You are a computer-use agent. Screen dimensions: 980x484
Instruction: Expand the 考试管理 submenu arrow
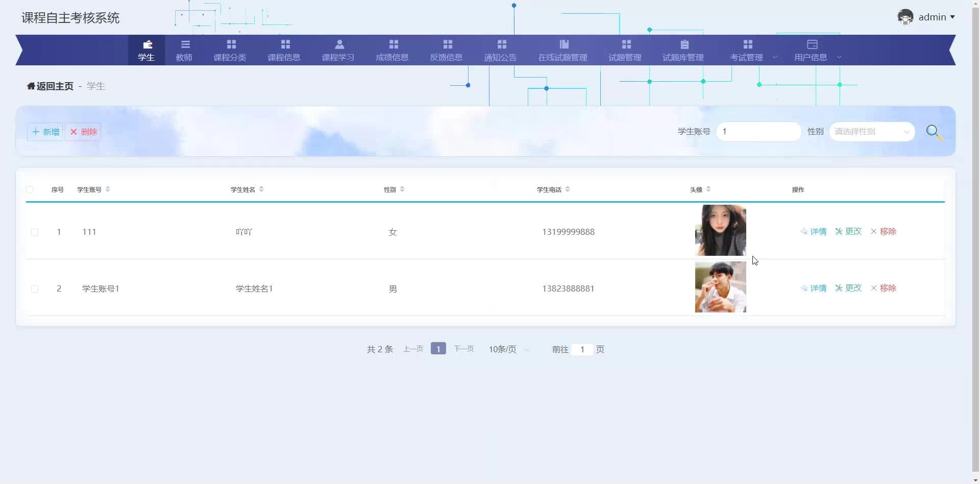point(775,57)
